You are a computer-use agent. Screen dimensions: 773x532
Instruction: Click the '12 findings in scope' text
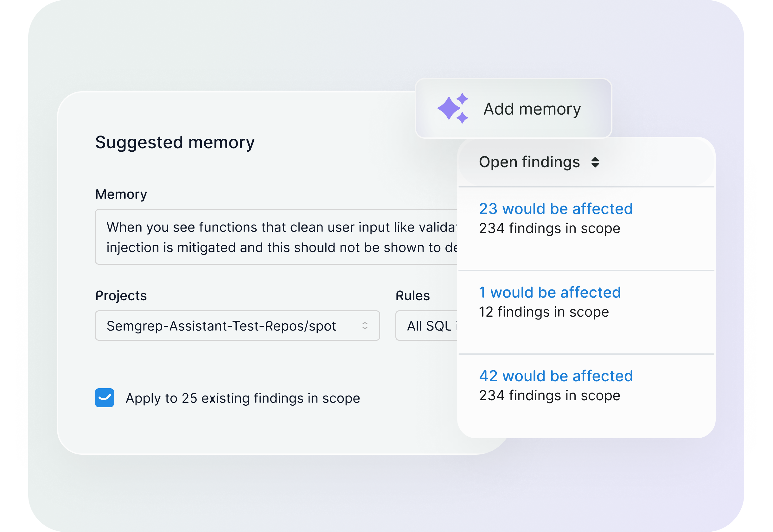(544, 312)
